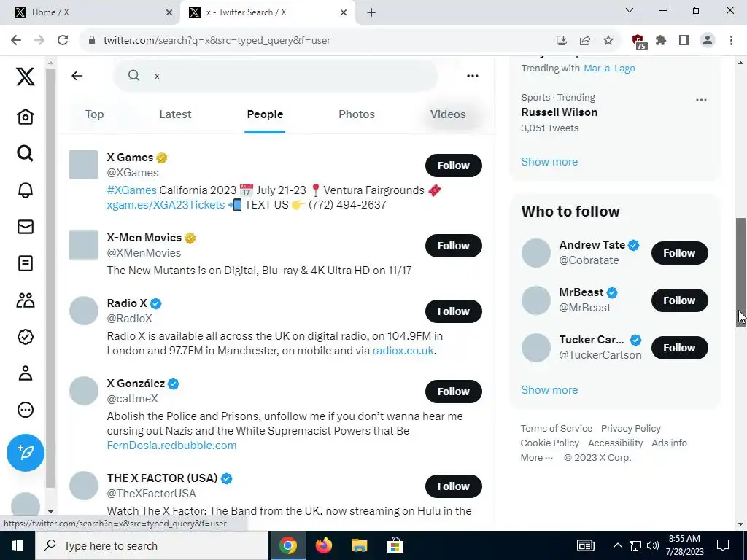Click the browser back arrow
The height and width of the screenshot is (560, 747).
(16, 41)
